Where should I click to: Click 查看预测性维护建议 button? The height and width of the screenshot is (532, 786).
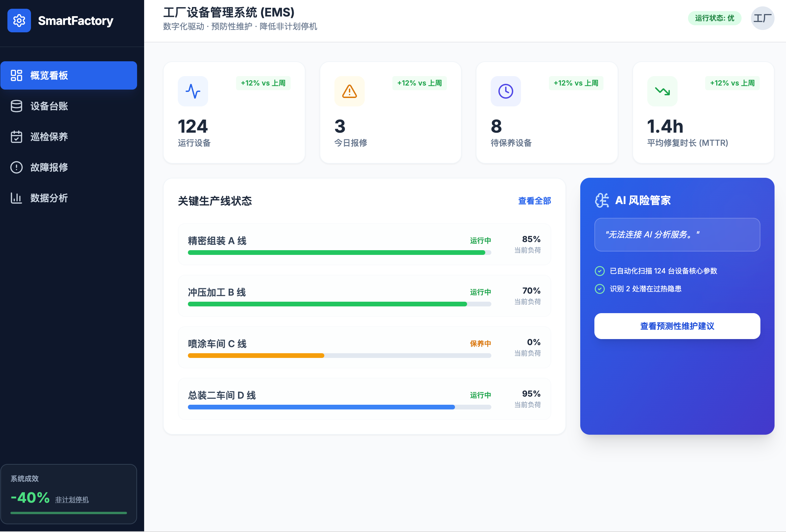tap(677, 326)
